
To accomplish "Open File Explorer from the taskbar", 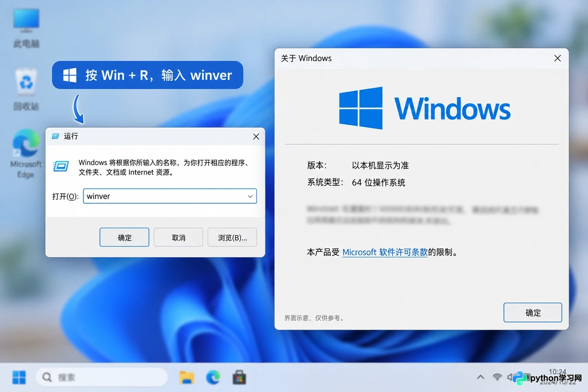I will [187, 377].
